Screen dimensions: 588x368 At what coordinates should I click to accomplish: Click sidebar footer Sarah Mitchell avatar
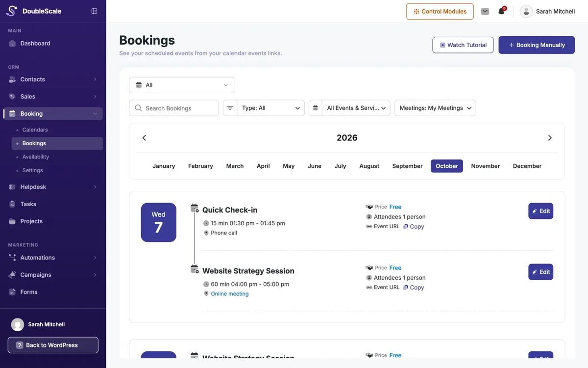pos(18,324)
